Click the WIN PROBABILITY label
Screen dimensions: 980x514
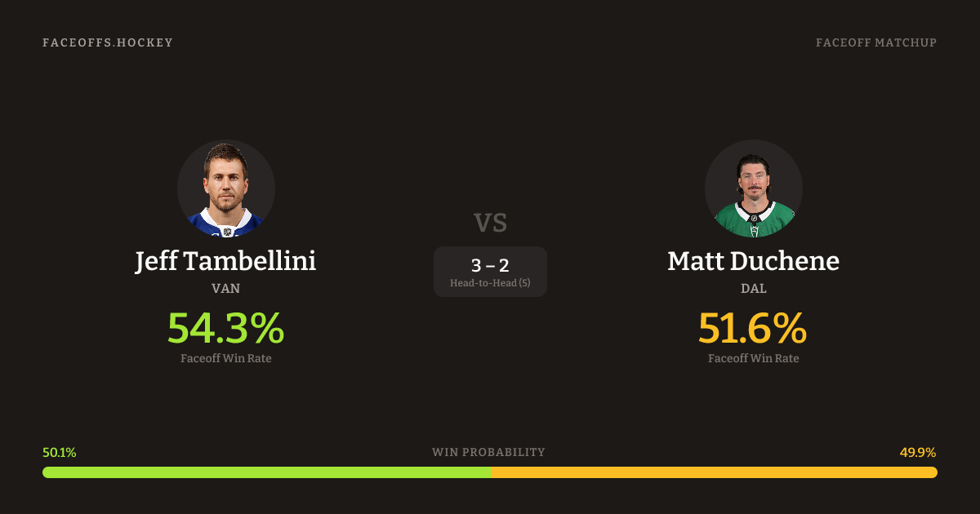(488, 452)
